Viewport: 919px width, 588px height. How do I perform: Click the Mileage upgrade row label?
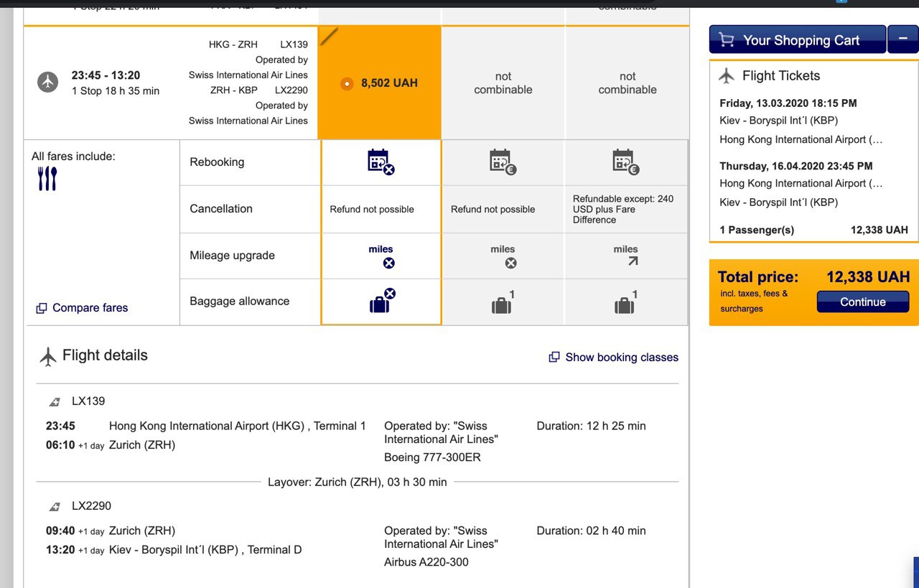point(232,256)
